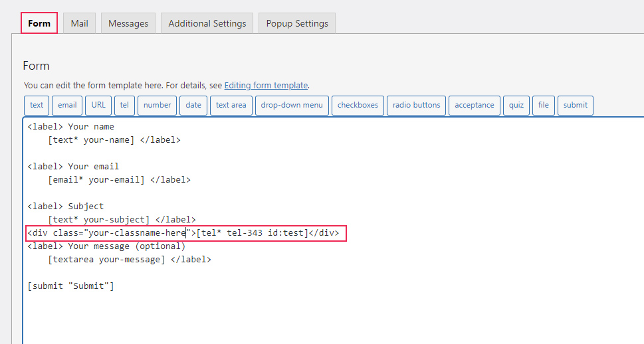
Task: Open the Popup Settings tab
Action: pos(297,23)
